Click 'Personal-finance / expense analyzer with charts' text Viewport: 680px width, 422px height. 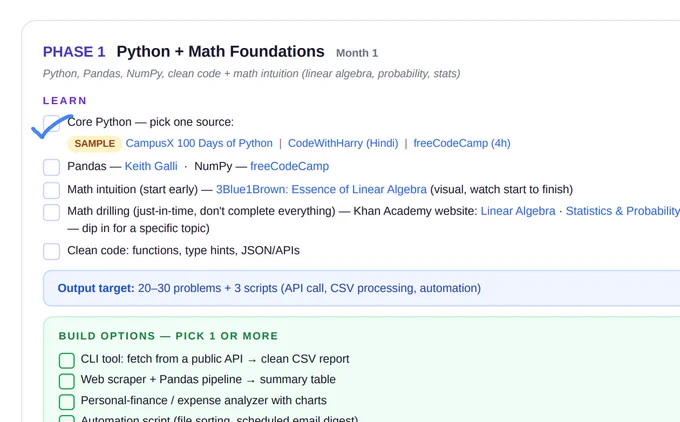point(203,400)
